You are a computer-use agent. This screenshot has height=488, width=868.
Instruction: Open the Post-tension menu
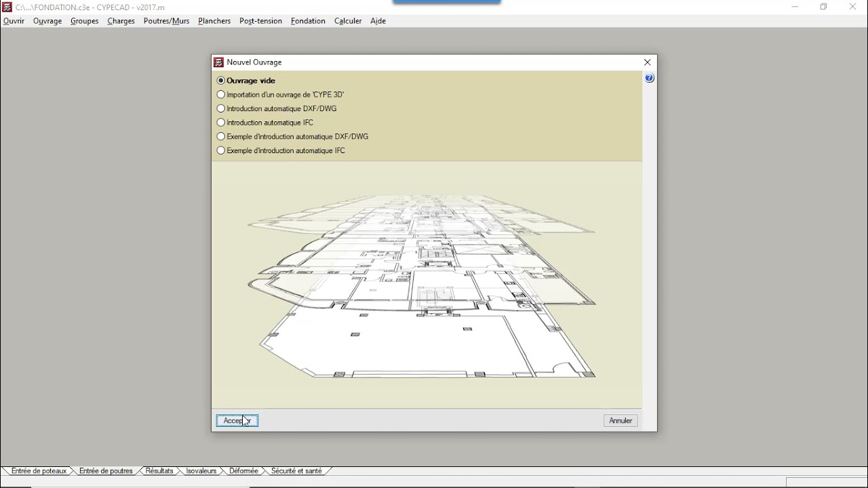(261, 21)
